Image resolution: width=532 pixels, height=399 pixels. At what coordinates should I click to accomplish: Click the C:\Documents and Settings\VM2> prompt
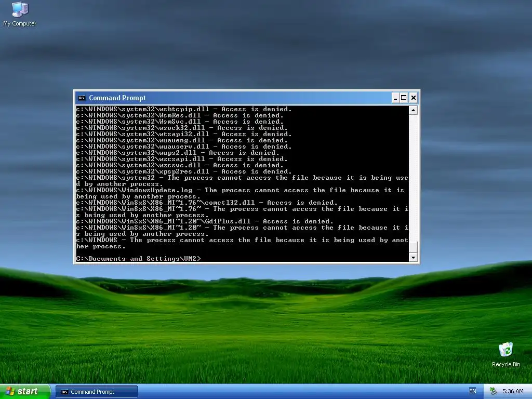[138, 259]
